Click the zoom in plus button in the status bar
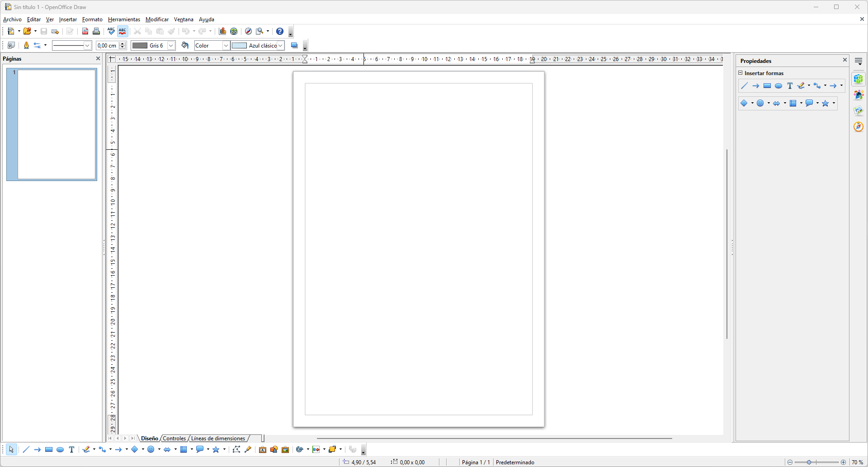This screenshot has height=467, width=868. (x=843, y=462)
